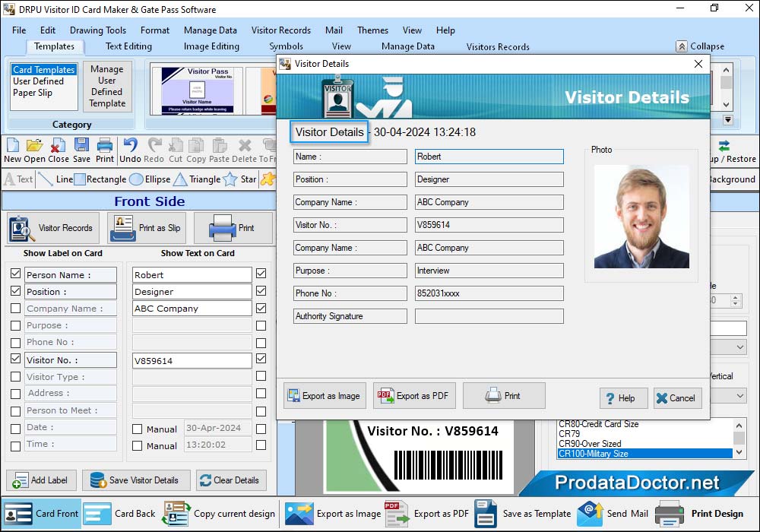This screenshot has height=532, width=760.
Task: Uncheck the Person Name label checkbox
Action: point(15,274)
